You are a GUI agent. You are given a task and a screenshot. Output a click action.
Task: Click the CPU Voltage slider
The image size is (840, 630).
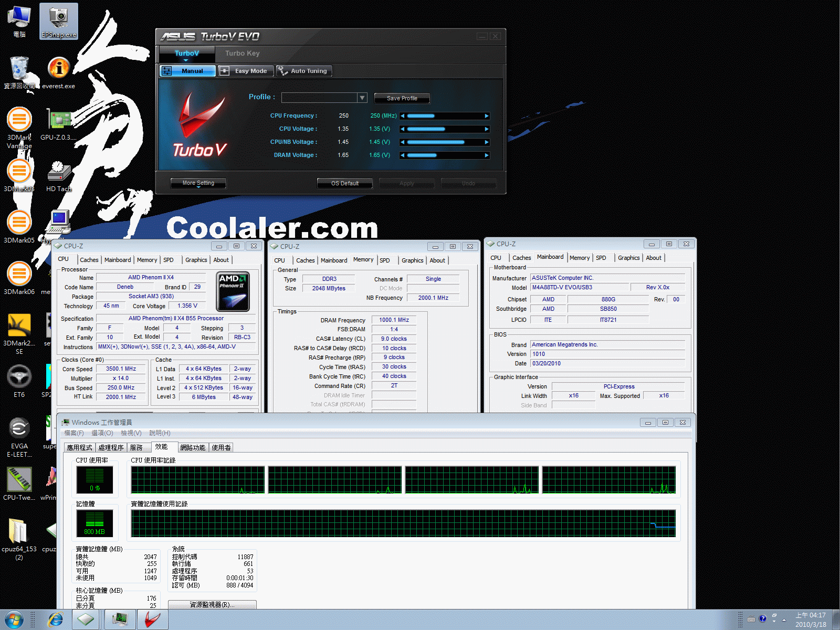pos(445,129)
